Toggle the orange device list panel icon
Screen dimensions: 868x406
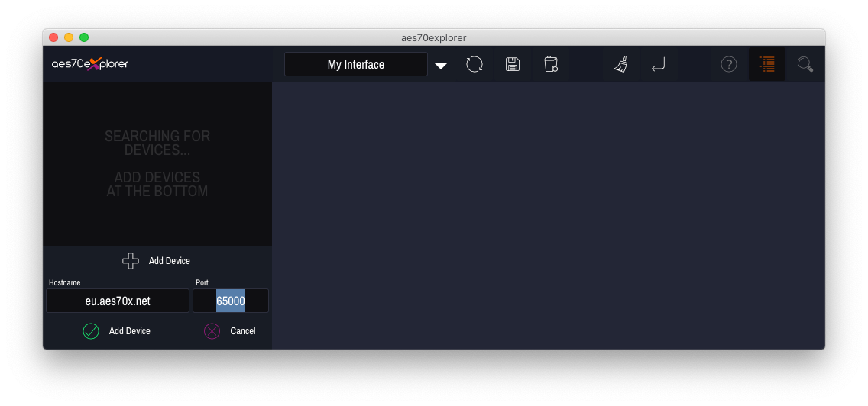click(x=766, y=65)
